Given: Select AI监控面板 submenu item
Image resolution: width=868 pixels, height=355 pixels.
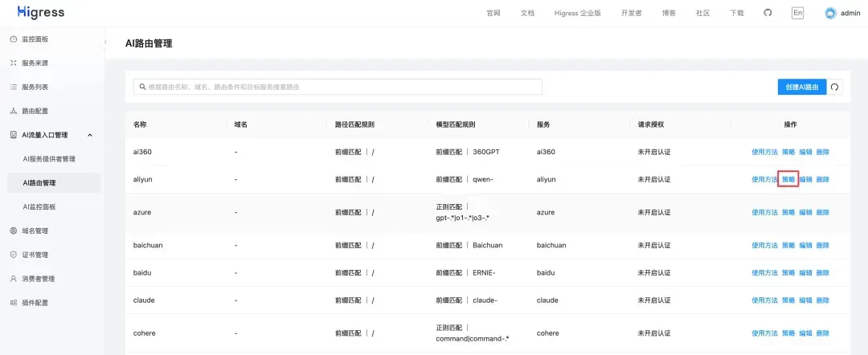Looking at the screenshot, I should tap(39, 206).
